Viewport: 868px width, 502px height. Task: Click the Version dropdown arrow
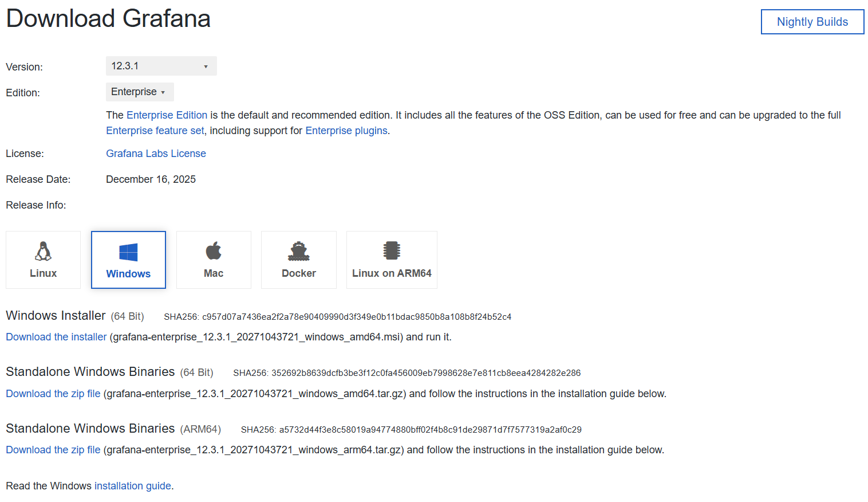click(x=206, y=67)
